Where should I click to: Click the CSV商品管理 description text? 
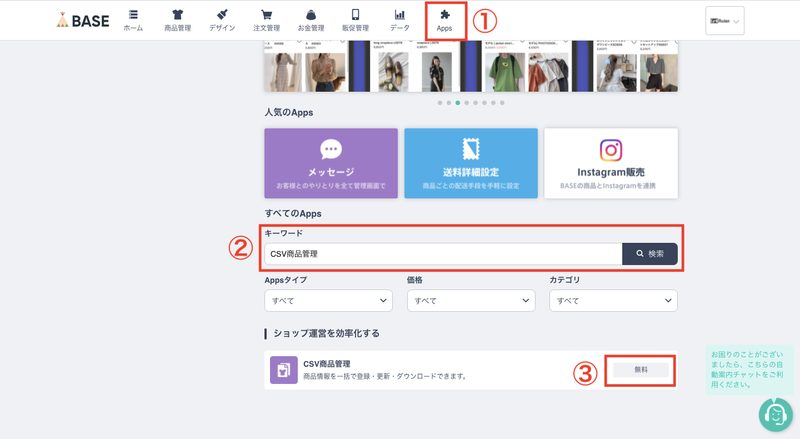[x=385, y=376]
